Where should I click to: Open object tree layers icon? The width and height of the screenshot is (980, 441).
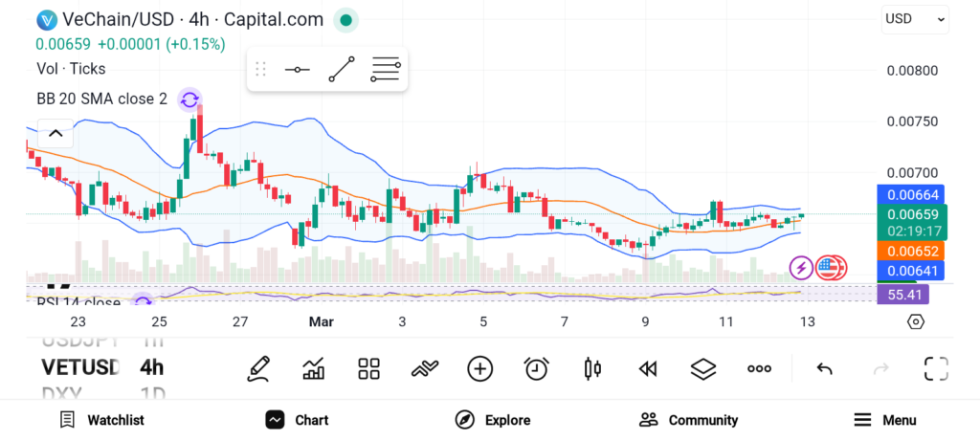click(x=703, y=368)
